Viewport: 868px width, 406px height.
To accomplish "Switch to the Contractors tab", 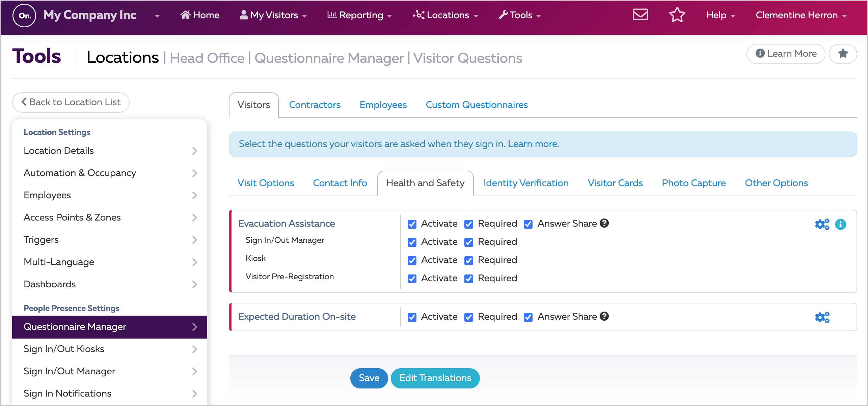I will (315, 105).
